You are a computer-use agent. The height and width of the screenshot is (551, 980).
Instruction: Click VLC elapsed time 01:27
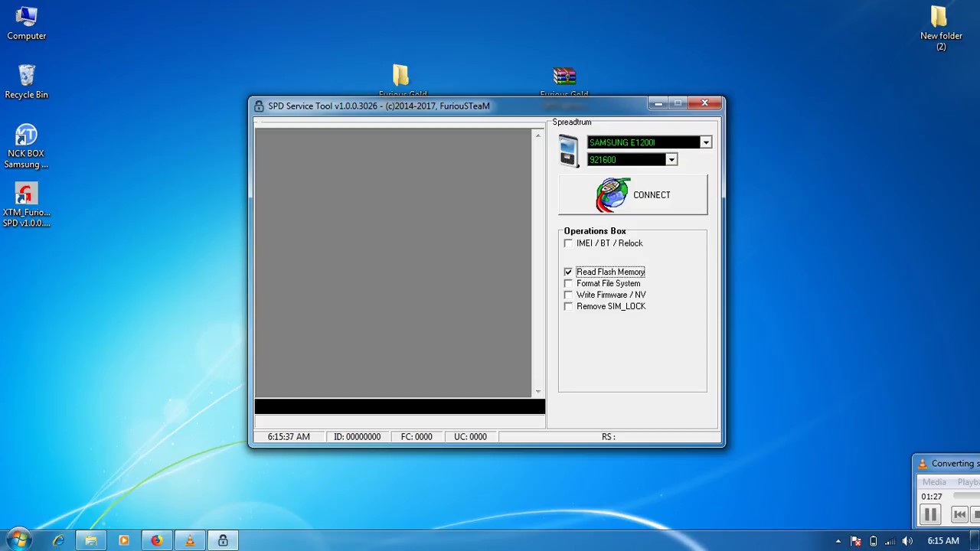pyautogui.click(x=932, y=497)
